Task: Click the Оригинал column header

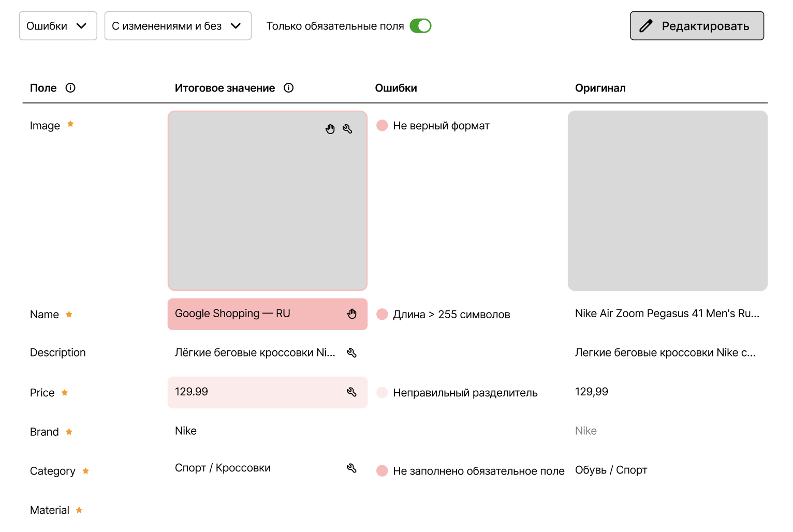Action: tap(600, 88)
